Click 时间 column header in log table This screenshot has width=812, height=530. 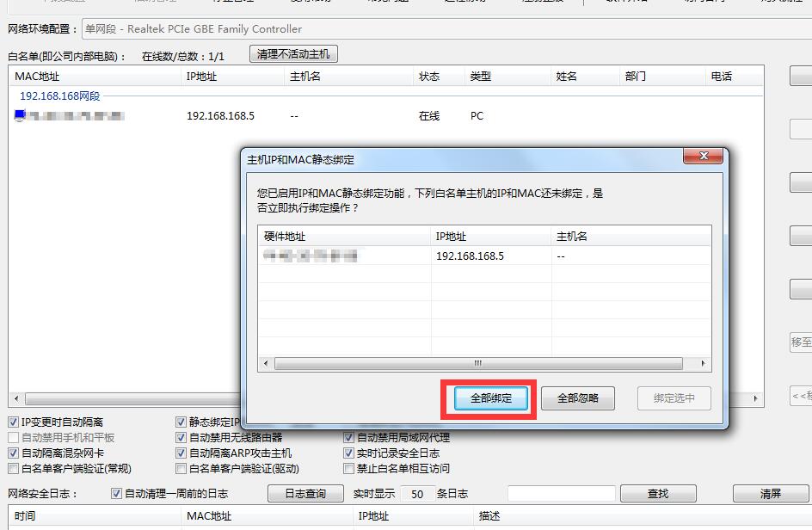95,516
